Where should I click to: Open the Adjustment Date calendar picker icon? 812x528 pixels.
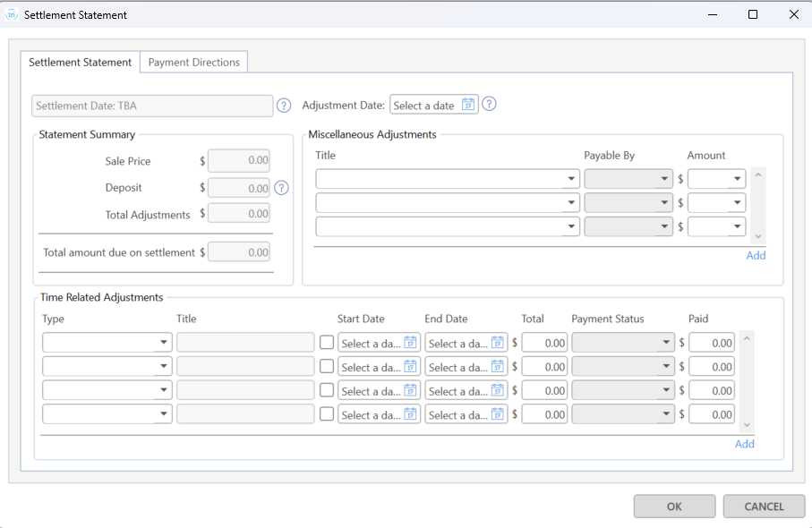(x=468, y=105)
